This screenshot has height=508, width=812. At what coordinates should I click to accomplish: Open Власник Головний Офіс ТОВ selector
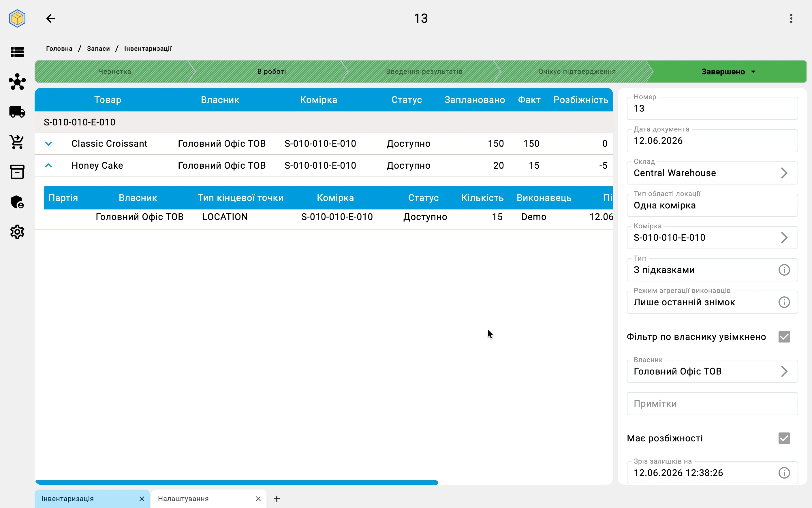[x=712, y=371]
